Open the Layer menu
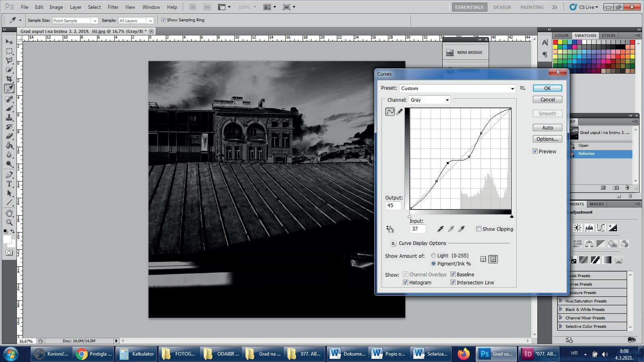Screen dimensions: 644x362 click(76, 7)
